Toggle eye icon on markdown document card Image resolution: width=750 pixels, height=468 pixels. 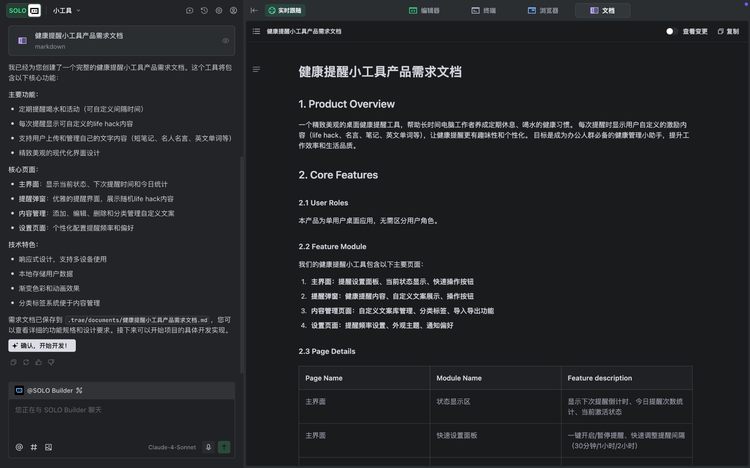click(x=226, y=40)
